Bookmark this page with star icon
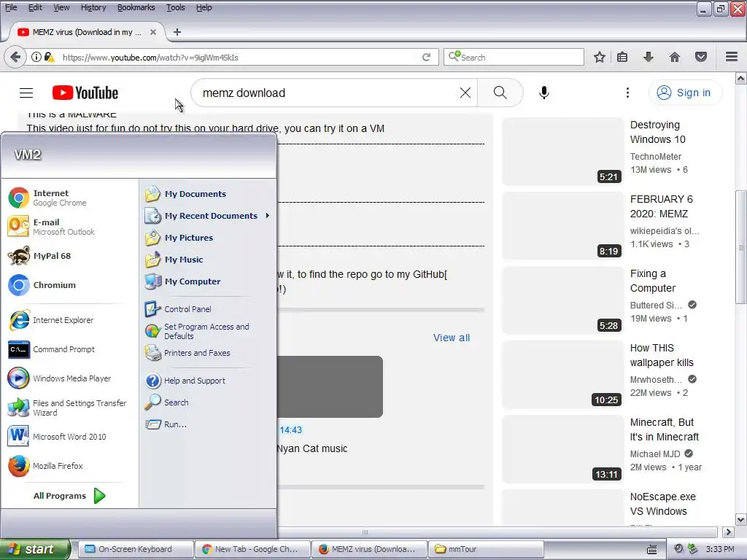 [x=600, y=57]
